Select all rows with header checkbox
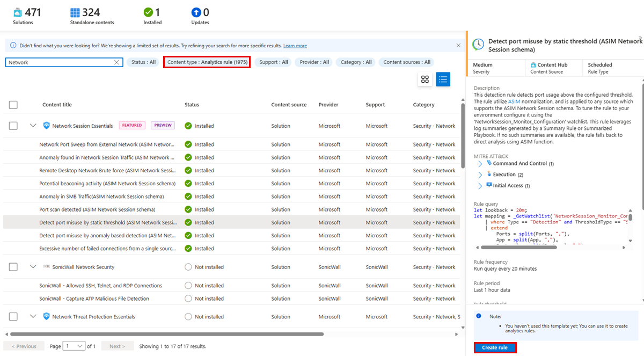 coord(13,105)
